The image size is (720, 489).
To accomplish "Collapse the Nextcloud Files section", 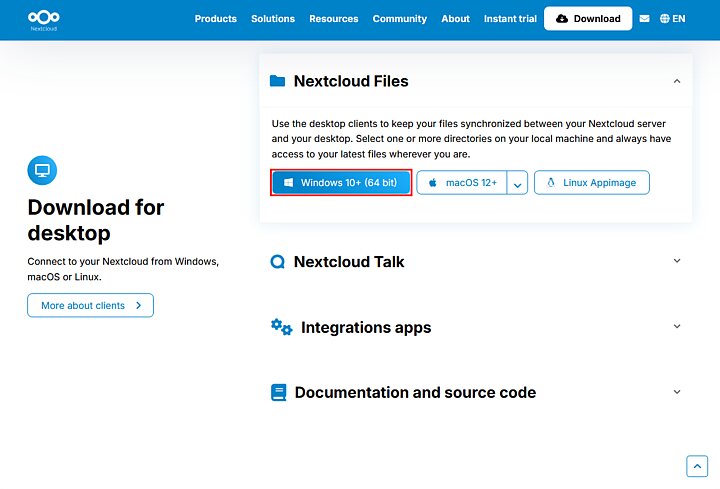I will [x=677, y=81].
